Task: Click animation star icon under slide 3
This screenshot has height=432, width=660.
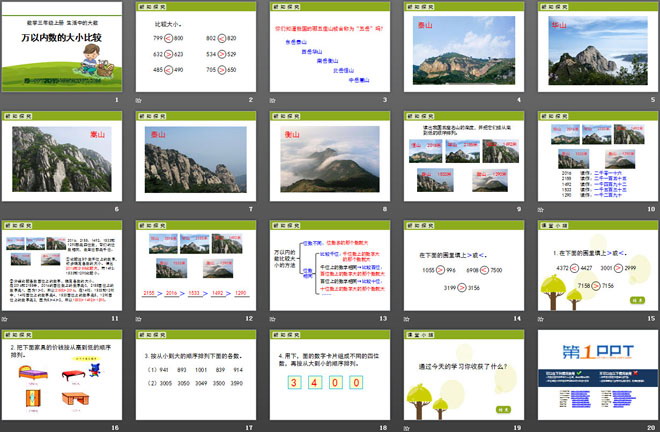Action: pyautogui.click(x=272, y=100)
